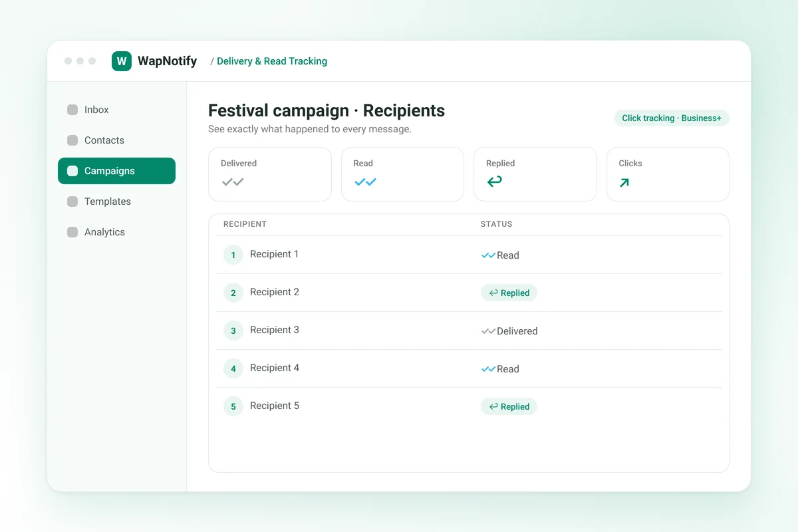The image size is (798, 532).
Task: Select the Clicks summary card
Action: [x=668, y=174]
